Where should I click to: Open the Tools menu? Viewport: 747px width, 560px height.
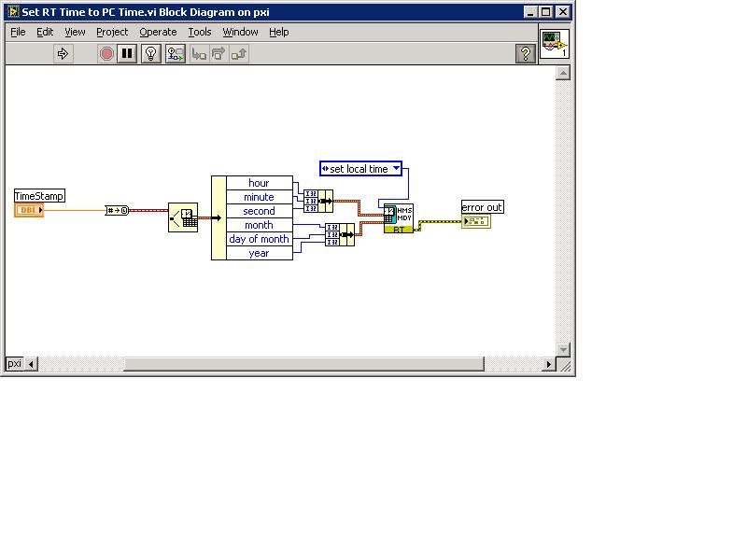[199, 32]
